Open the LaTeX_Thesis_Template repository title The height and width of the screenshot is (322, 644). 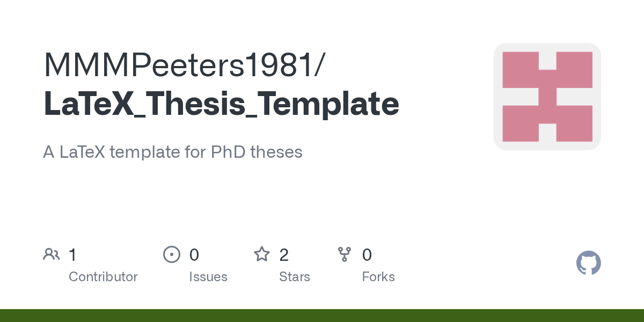221,104
